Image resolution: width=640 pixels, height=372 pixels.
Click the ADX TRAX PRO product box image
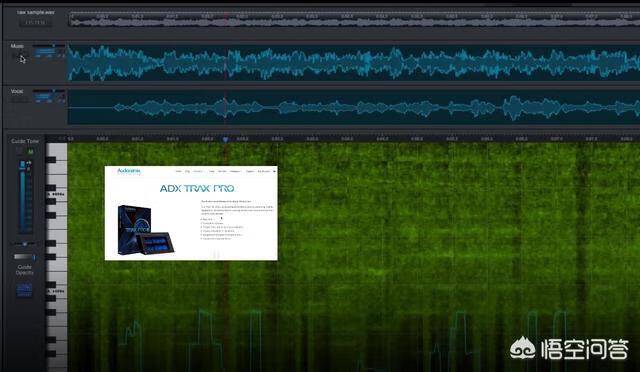click(x=146, y=230)
